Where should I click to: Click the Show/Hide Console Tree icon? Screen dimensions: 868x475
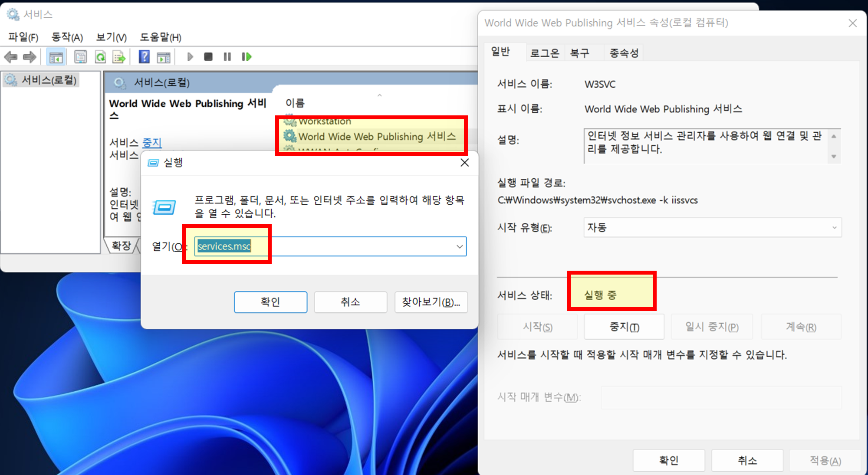point(56,57)
